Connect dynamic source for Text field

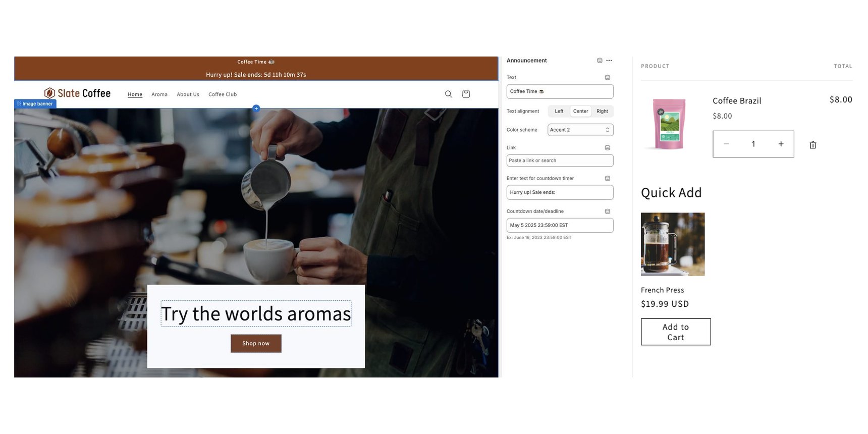click(x=608, y=77)
